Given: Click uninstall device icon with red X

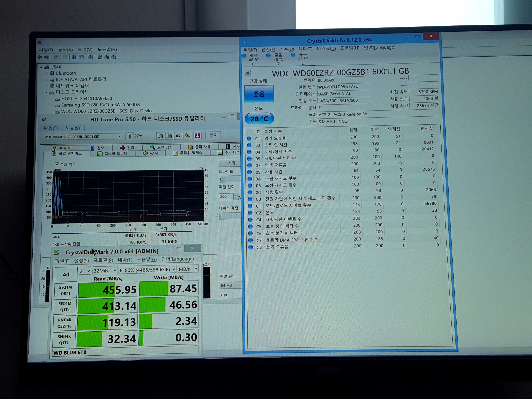Looking at the screenshot, I should click(x=107, y=57).
